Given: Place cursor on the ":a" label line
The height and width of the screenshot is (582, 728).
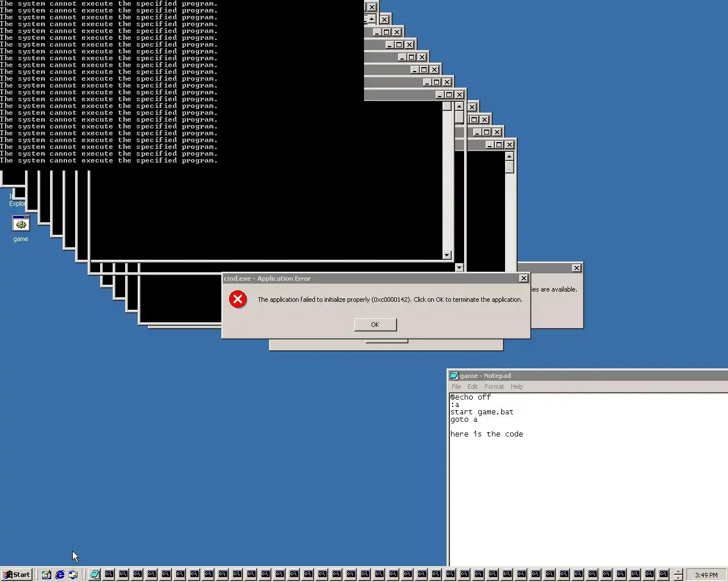Looking at the screenshot, I should coord(454,405).
